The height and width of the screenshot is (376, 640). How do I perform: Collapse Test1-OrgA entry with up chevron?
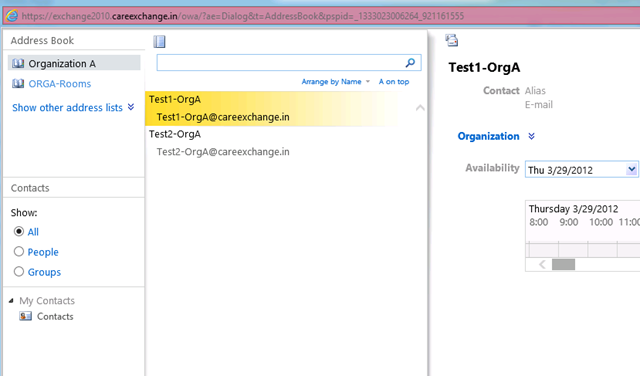(420, 108)
